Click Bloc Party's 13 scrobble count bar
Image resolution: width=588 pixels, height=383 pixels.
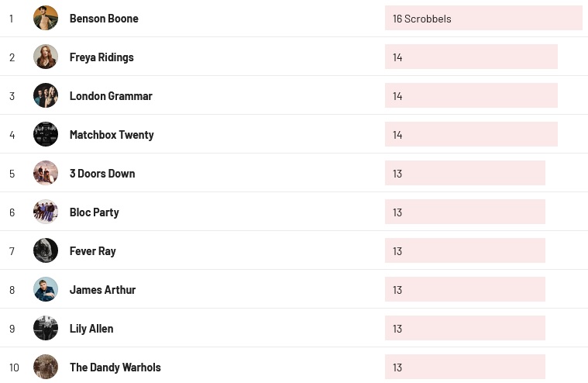pyautogui.click(x=465, y=212)
